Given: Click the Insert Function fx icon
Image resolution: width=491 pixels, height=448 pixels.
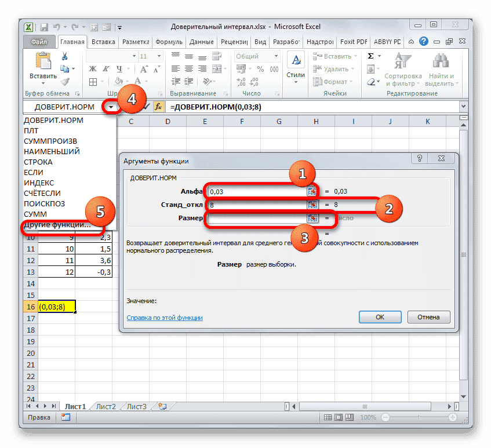Looking at the screenshot, I should (158, 107).
